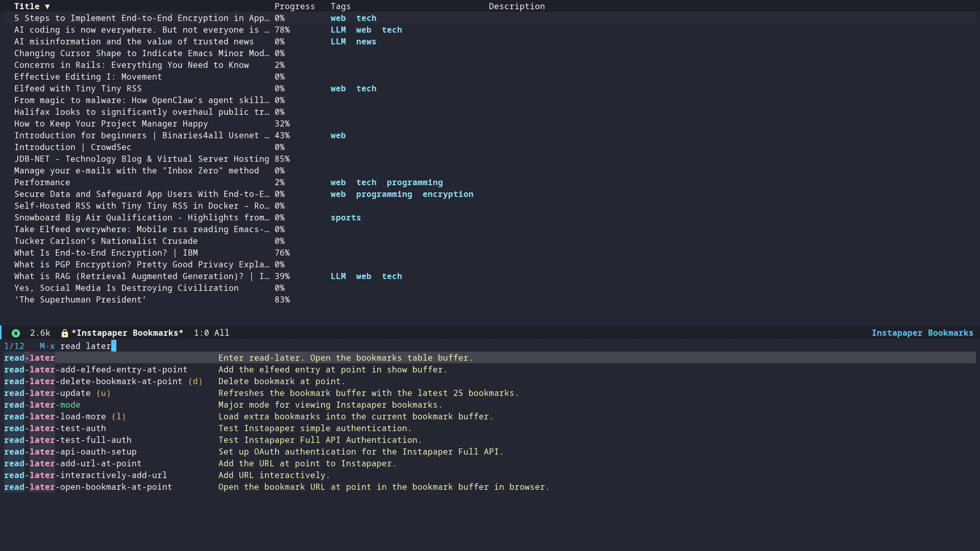Click the *Instapaper Bookmarks* buffer name in modeline
Image resolution: width=980 pixels, height=551 pixels.
click(x=127, y=333)
